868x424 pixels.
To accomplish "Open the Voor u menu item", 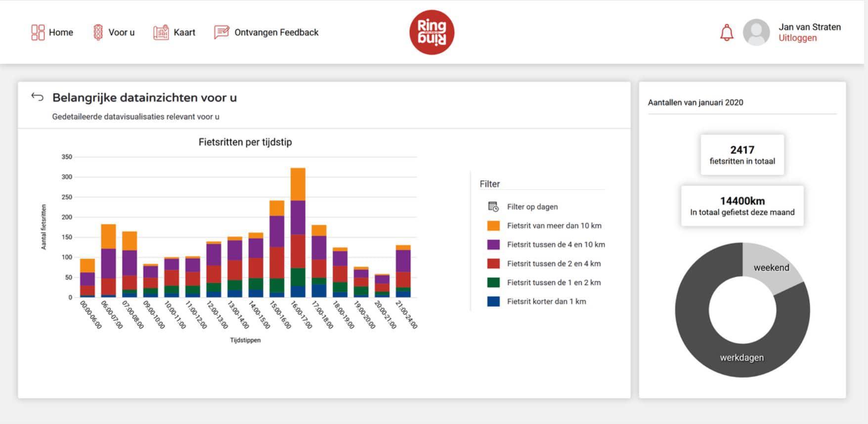I will click(121, 33).
